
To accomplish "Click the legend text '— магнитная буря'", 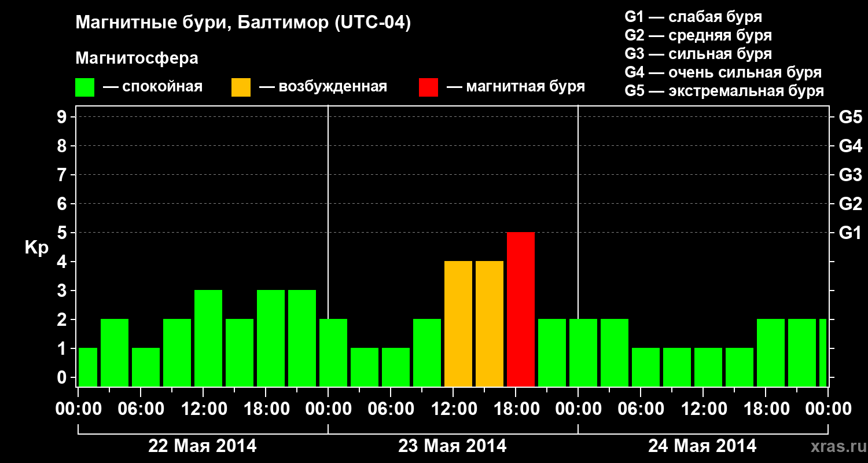I will point(516,87).
